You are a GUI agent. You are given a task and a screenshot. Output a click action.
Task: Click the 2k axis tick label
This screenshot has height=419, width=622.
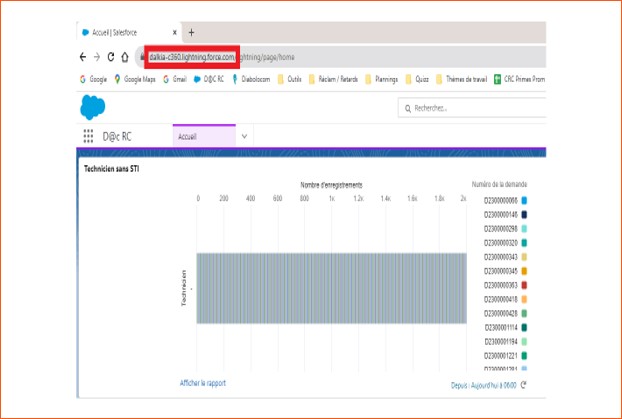[x=463, y=198]
